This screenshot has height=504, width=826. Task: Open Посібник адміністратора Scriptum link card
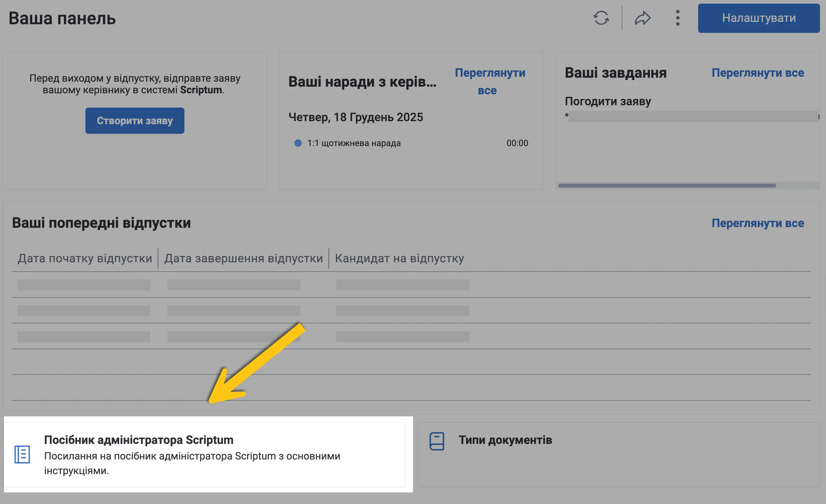click(204, 455)
